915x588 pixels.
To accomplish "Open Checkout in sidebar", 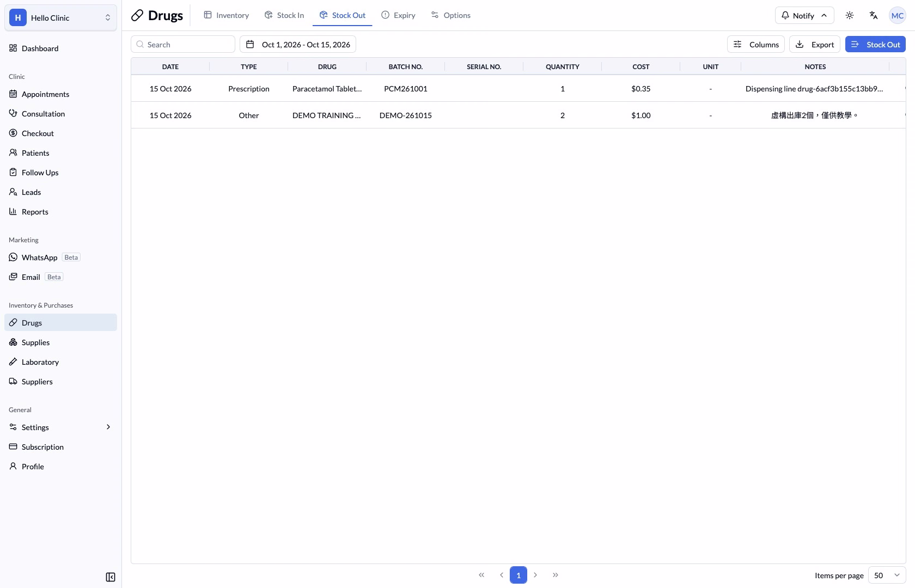I will click(60, 133).
